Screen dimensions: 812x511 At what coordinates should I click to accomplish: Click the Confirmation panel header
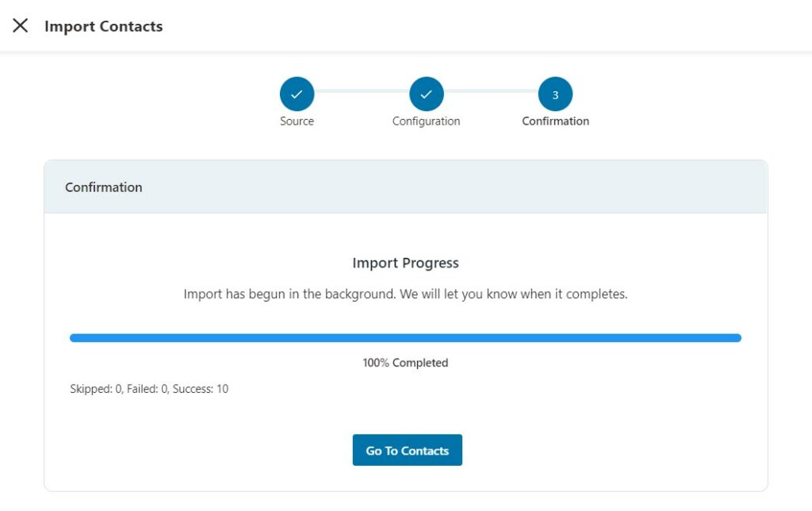tap(406, 186)
